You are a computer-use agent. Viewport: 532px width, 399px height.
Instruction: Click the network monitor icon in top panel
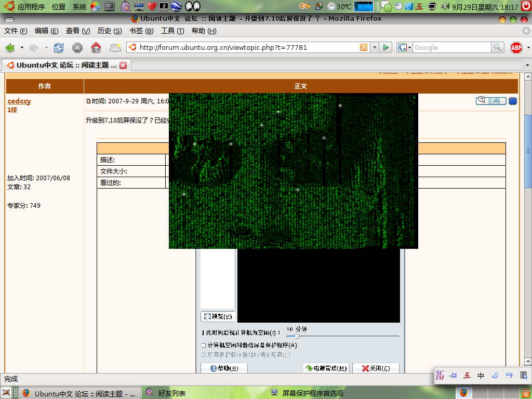432,6
